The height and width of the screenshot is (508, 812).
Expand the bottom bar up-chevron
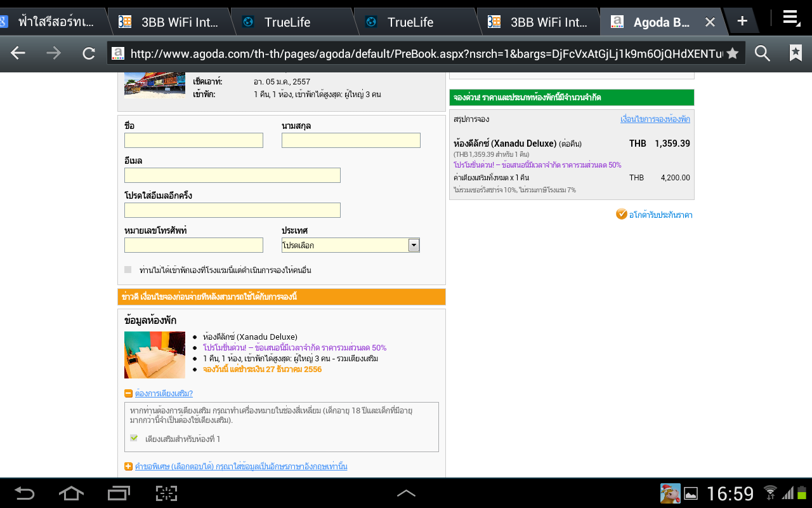click(406, 493)
